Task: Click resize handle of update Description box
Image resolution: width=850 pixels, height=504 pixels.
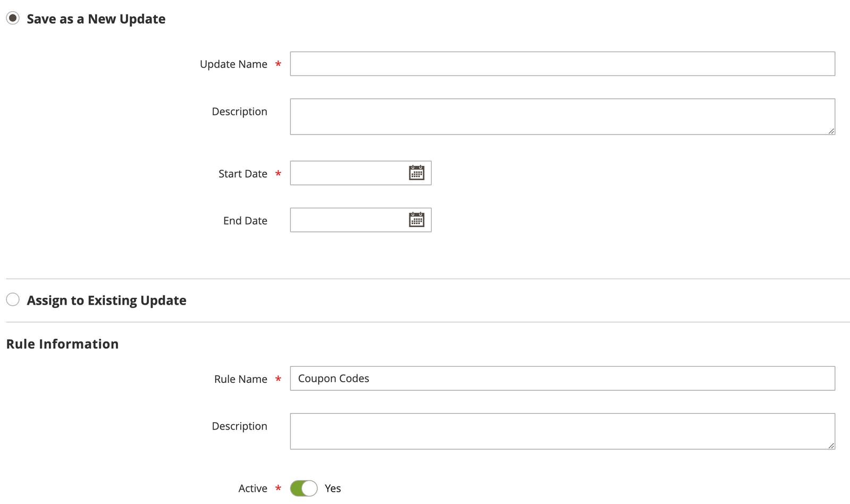Action: [831, 131]
